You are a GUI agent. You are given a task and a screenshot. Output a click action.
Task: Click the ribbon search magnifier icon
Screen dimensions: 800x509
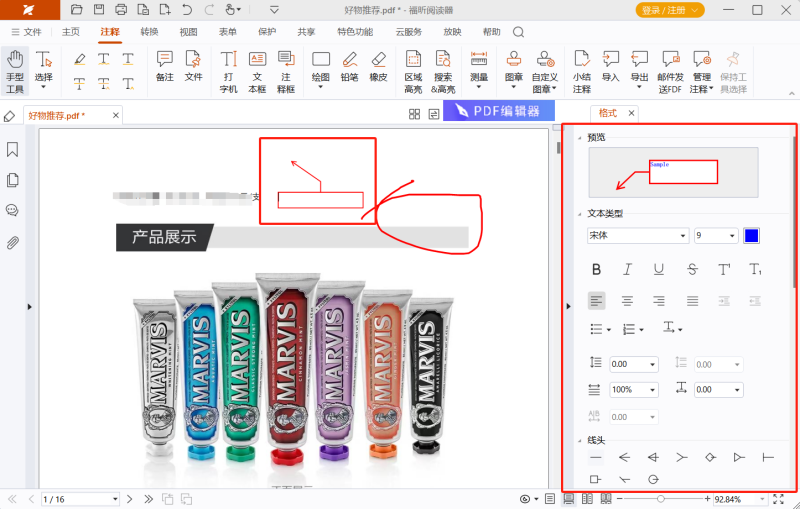(x=518, y=32)
